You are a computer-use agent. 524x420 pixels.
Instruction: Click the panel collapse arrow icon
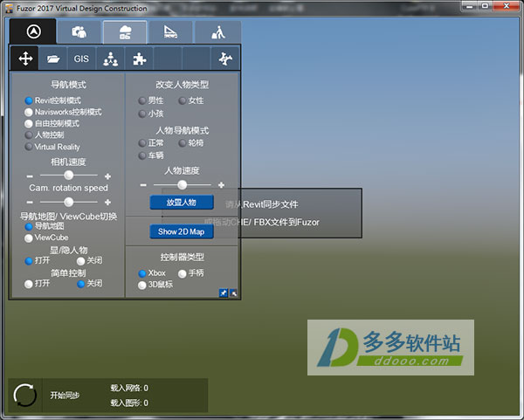[x=233, y=293]
